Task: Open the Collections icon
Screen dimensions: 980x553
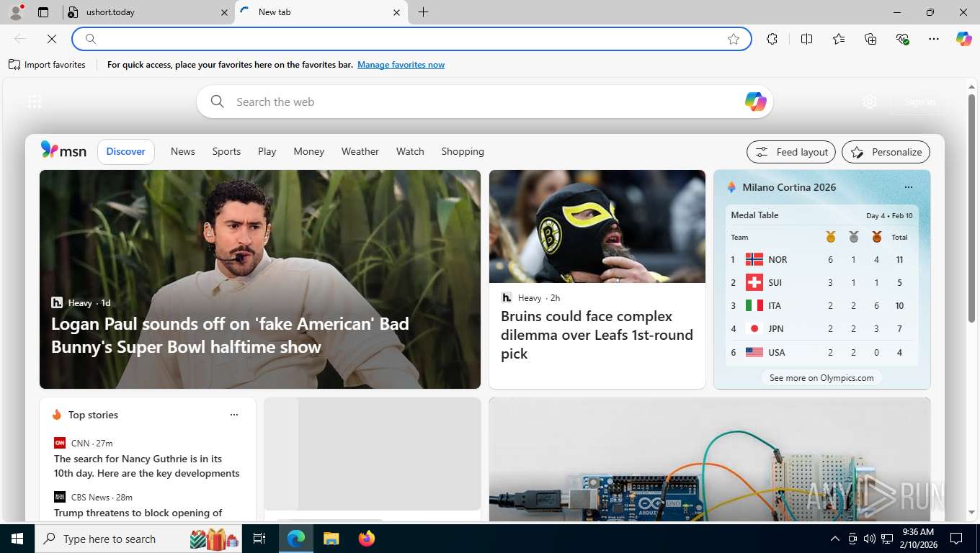Action: coord(870,39)
